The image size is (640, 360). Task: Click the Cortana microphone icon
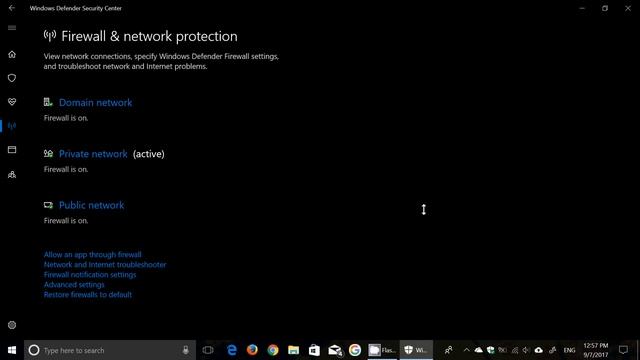click(185, 350)
